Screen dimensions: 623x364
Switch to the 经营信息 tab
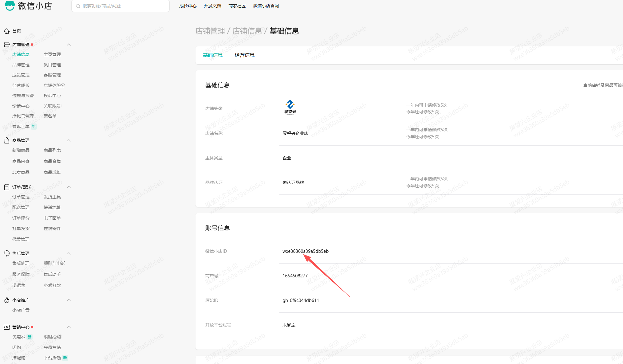[x=244, y=55]
